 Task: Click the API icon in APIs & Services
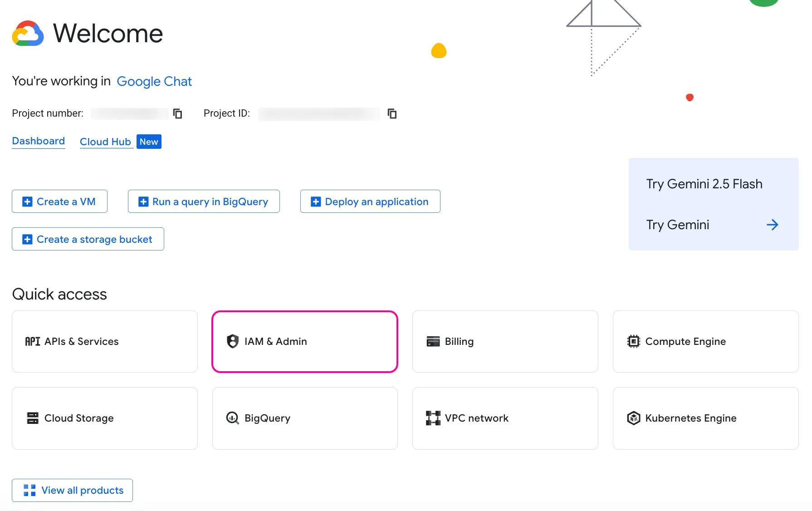[33, 341]
